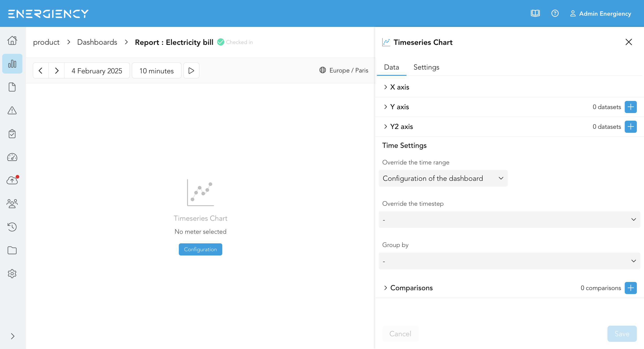Switch to the Data tab

(391, 67)
